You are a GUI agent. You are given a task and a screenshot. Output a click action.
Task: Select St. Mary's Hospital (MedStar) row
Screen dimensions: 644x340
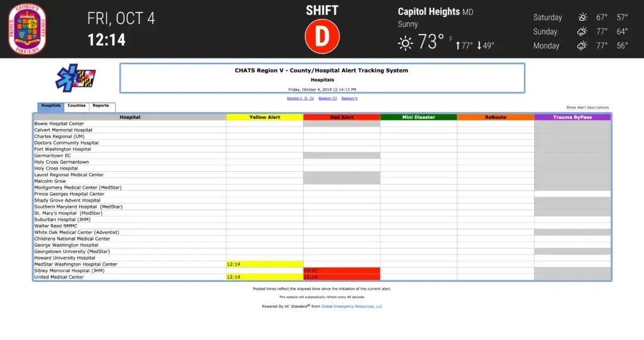point(322,213)
